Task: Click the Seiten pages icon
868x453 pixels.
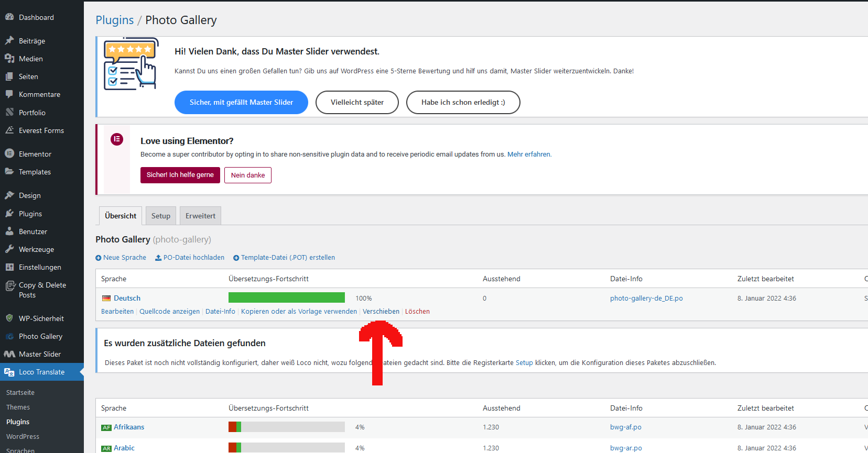Action: (x=9, y=76)
